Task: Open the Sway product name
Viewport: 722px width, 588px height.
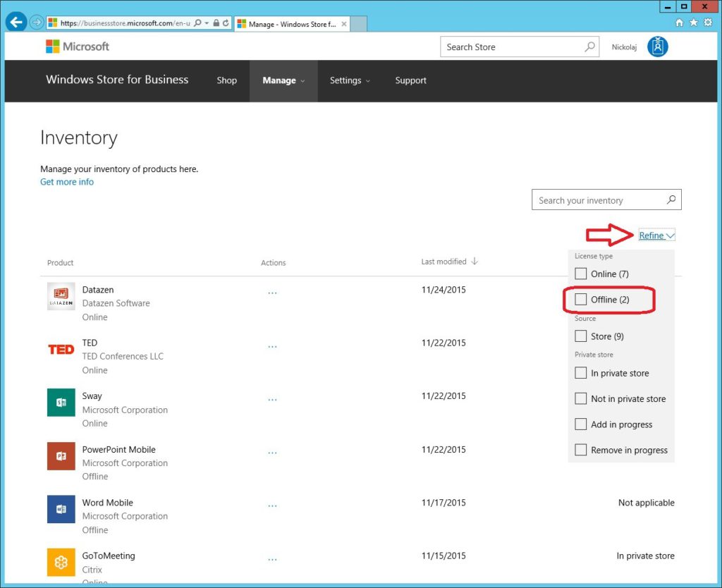Action: pyautogui.click(x=92, y=396)
